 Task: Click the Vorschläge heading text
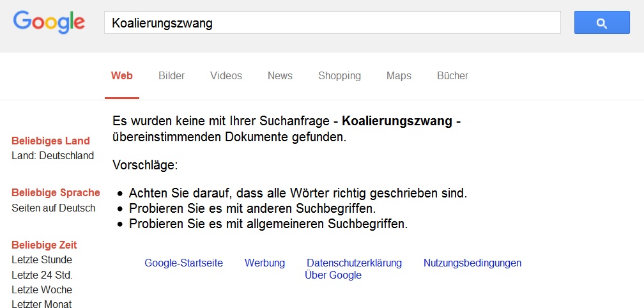pos(145,166)
